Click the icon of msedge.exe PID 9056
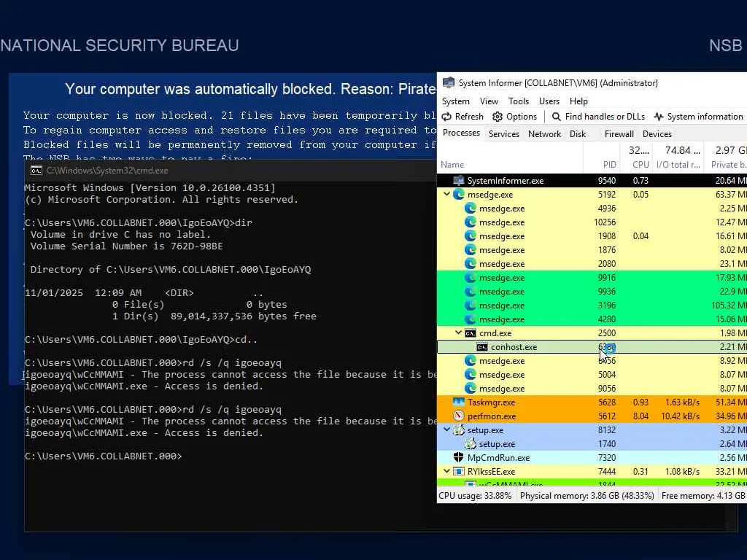This screenshot has height=560, width=747. (x=471, y=389)
